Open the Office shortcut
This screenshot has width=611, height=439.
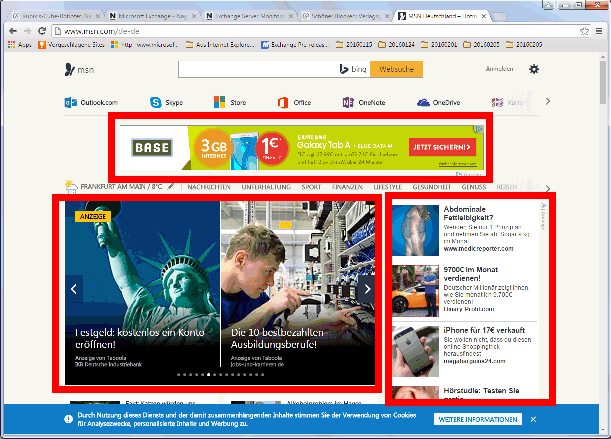coord(294,102)
